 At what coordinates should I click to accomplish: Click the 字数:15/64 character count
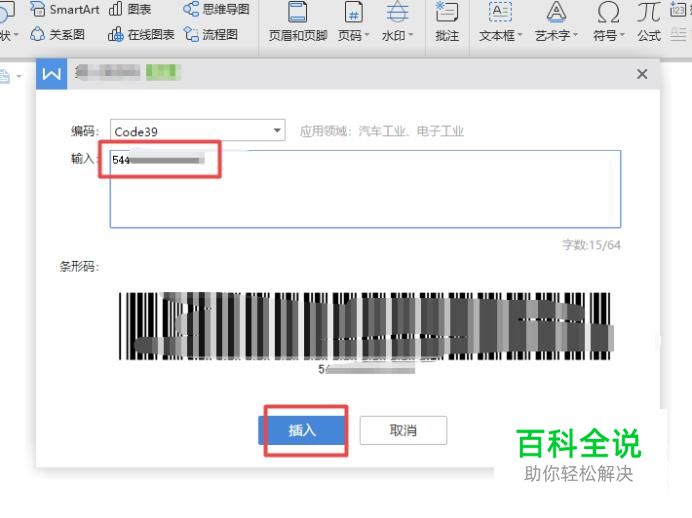click(x=591, y=245)
